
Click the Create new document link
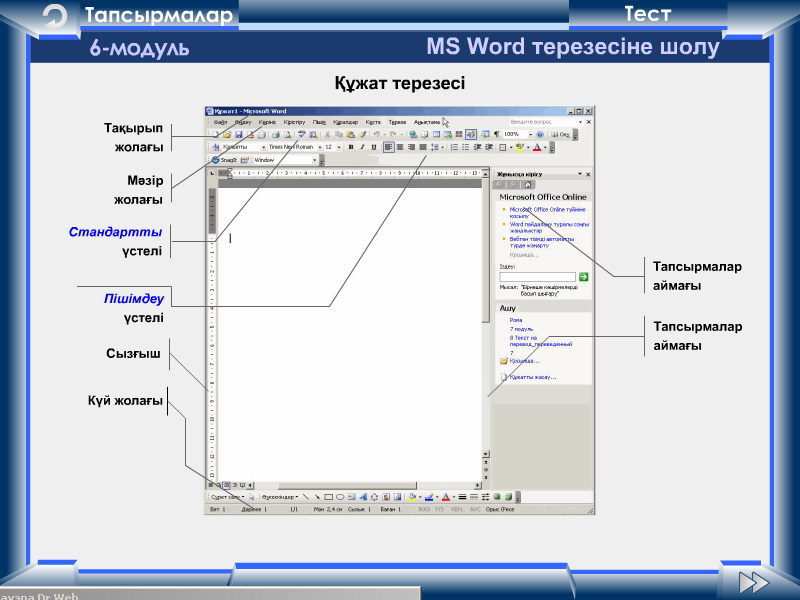click(533, 377)
